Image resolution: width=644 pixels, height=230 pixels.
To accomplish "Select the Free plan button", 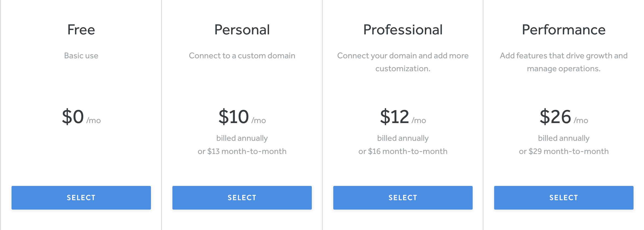I will 81,198.
